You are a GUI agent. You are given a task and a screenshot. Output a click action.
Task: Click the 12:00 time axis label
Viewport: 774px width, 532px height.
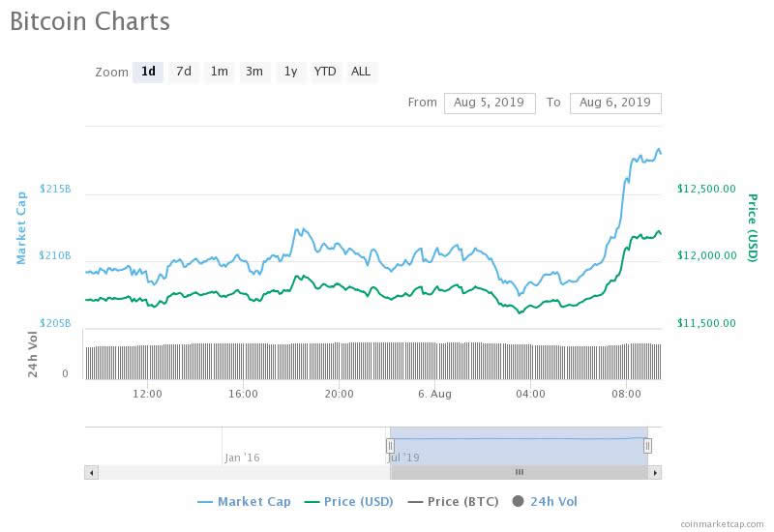click(147, 394)
